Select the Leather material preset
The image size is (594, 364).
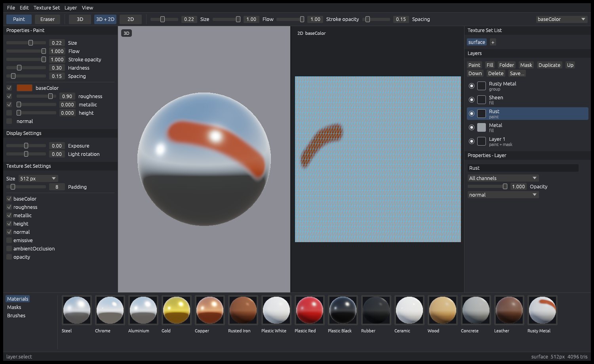click(509, 310)
